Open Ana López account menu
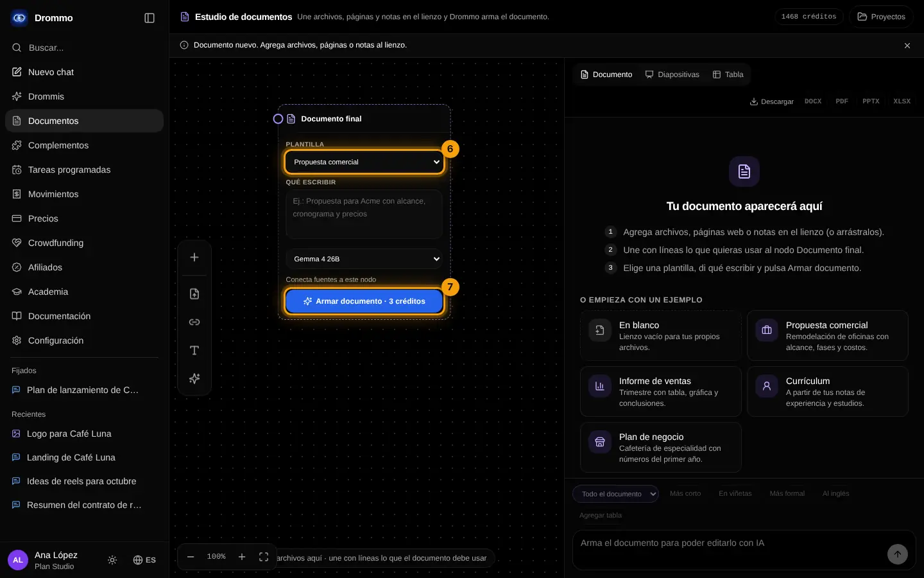This screenshot has width=924, height=578. pos(51,560)
